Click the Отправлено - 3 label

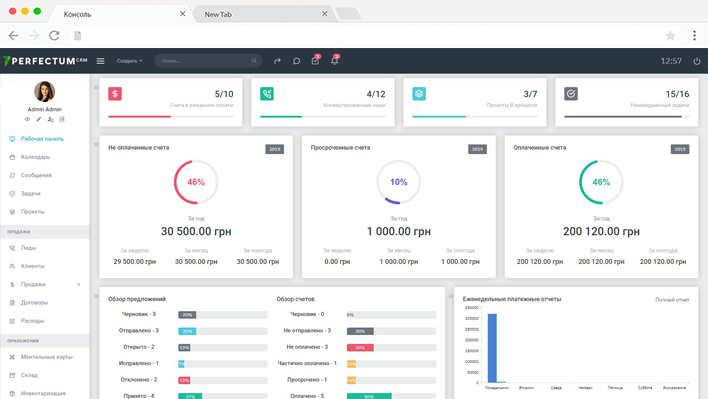coord(139,331)
